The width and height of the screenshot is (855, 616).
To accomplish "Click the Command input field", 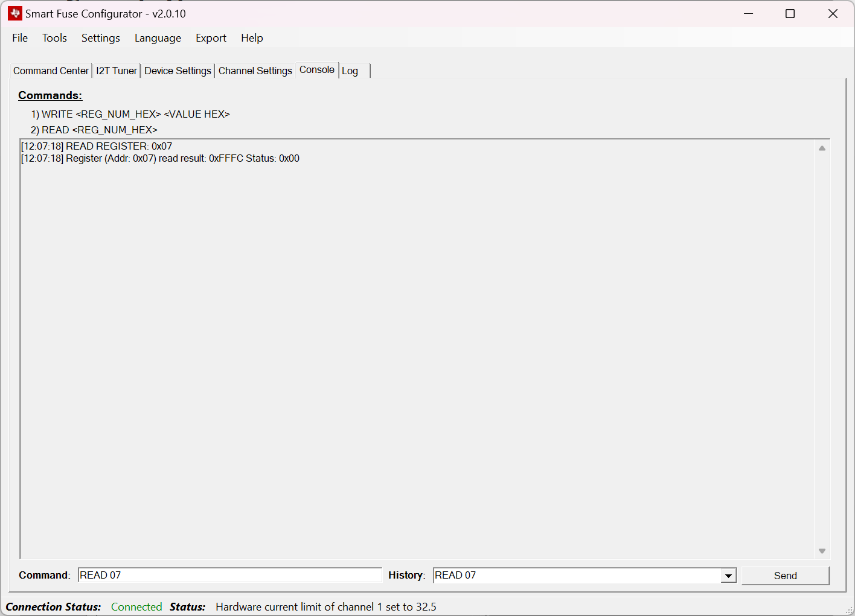I will point(229,574).
